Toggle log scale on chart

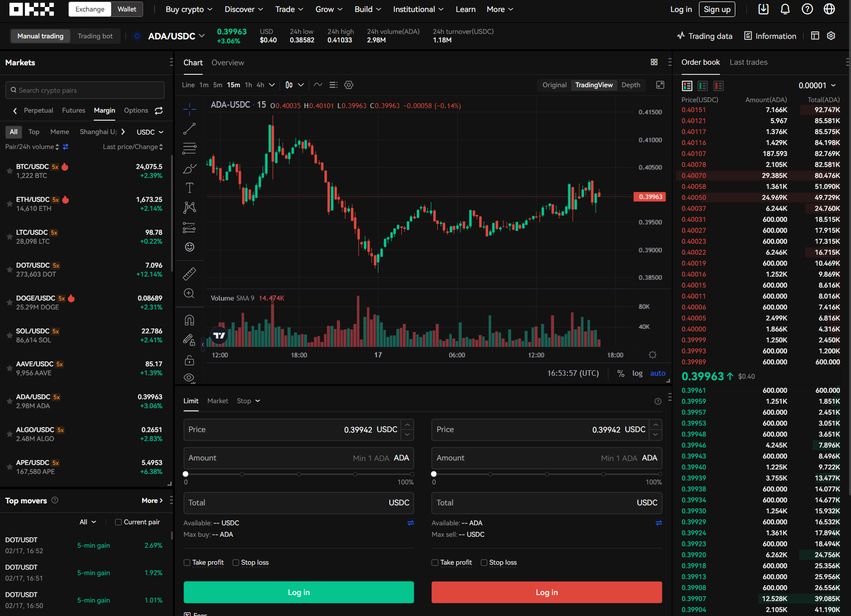point(637,373)
